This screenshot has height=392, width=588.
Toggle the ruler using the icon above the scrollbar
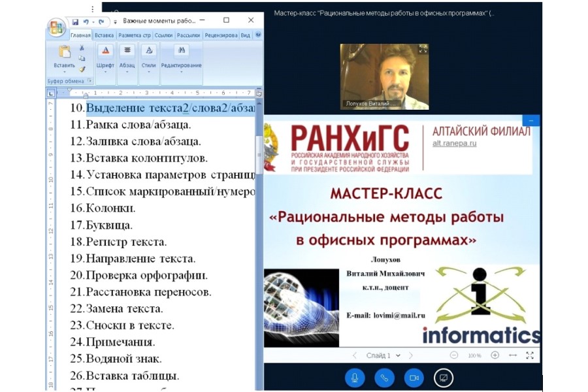pyautogui.click(x=259, y=93)
